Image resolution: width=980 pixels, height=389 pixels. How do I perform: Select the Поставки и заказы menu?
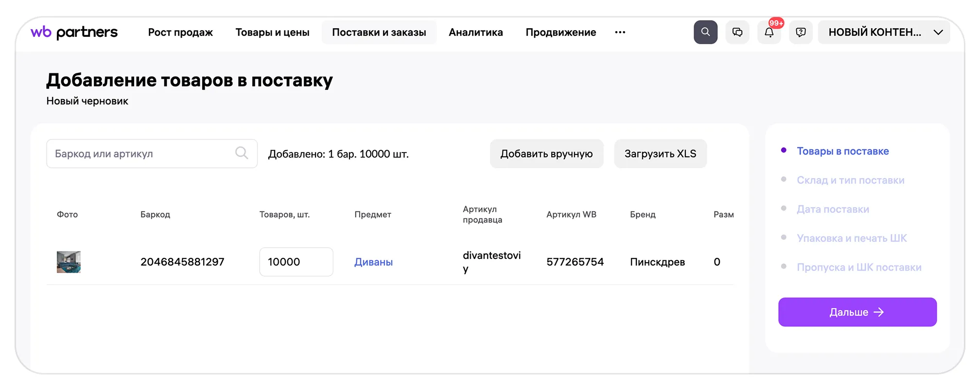point(379,33)
